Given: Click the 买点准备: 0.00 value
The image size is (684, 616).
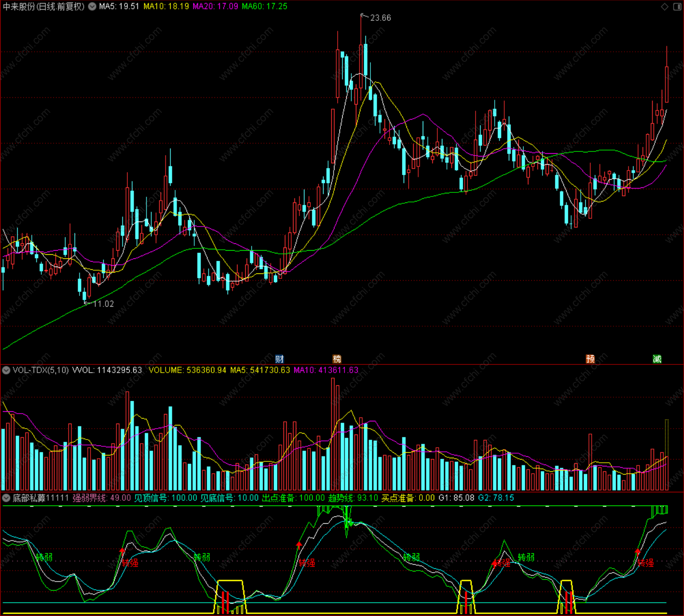Looking at the screenshot, I should tap(408, 498).
